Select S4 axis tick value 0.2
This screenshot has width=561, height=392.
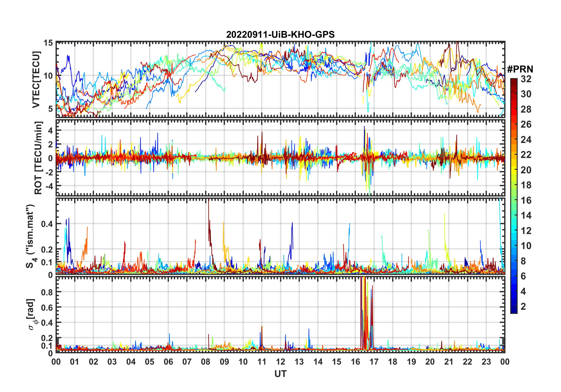47,249
